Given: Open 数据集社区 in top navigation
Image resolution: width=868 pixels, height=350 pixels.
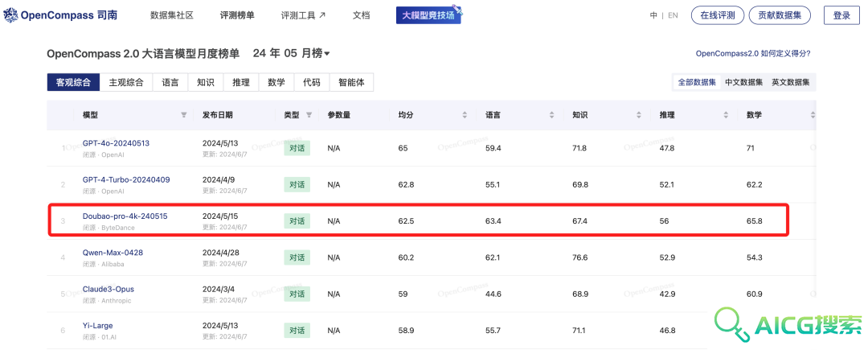Looking at the screenshot, I should pyautogui.click(x=172, y=15).
